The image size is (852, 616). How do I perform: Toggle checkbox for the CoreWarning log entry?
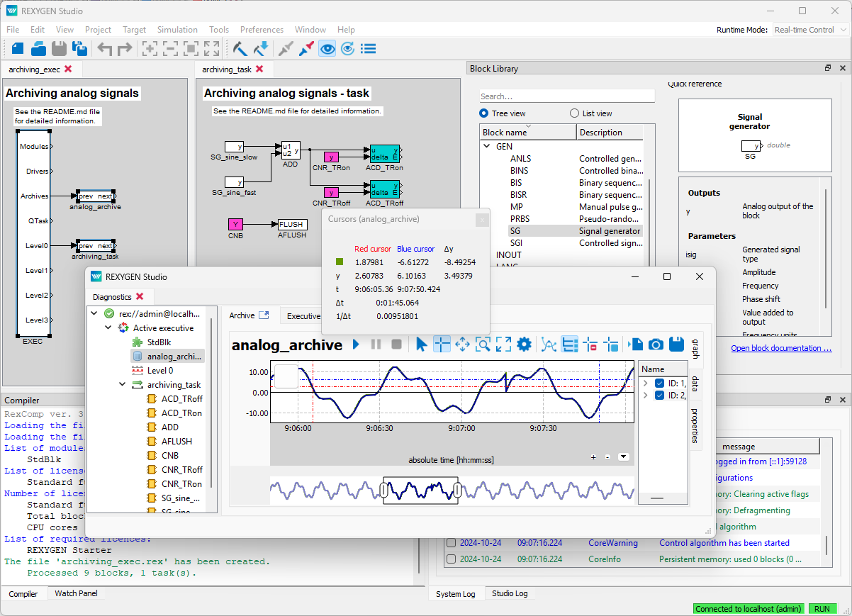[x=450, y=543]
